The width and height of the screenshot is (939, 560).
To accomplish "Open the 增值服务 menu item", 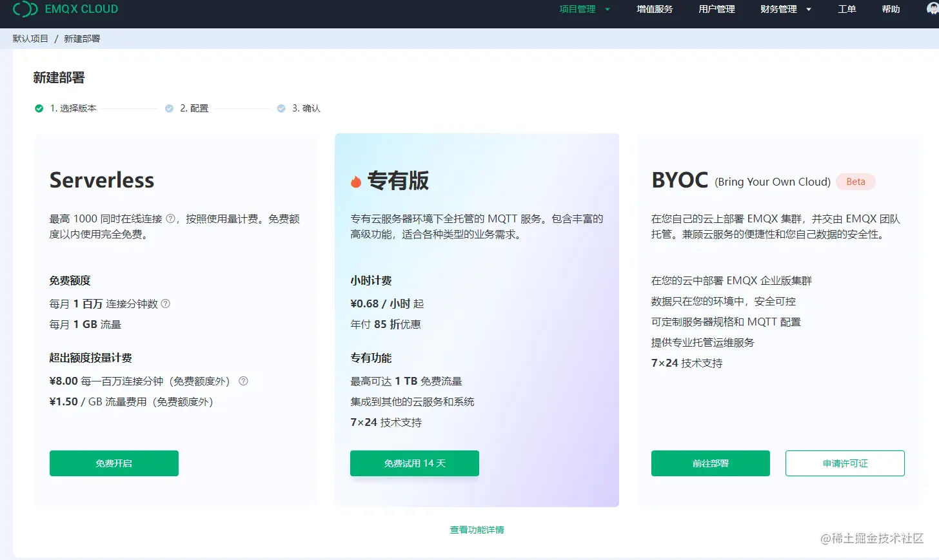I will coord(655,9).
